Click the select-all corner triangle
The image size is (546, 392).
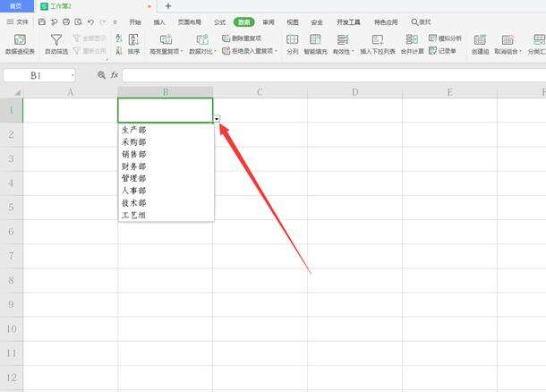(17, 92)
